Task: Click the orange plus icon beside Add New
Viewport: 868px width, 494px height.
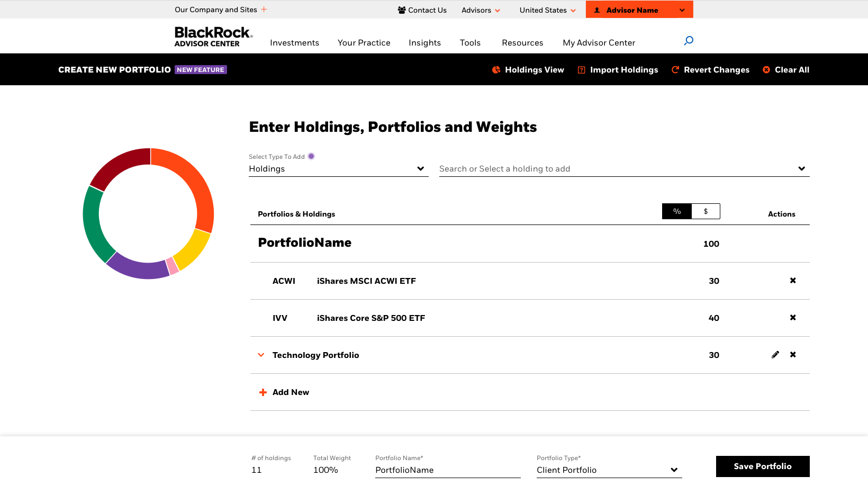Action: 263,392
